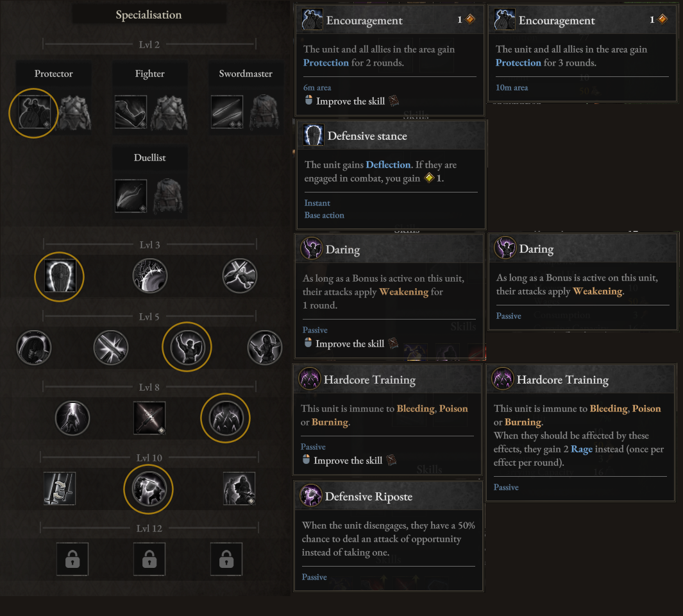683x616 pixels.
Task: Click Improve the skill under Daring
Action: point(350,344)
